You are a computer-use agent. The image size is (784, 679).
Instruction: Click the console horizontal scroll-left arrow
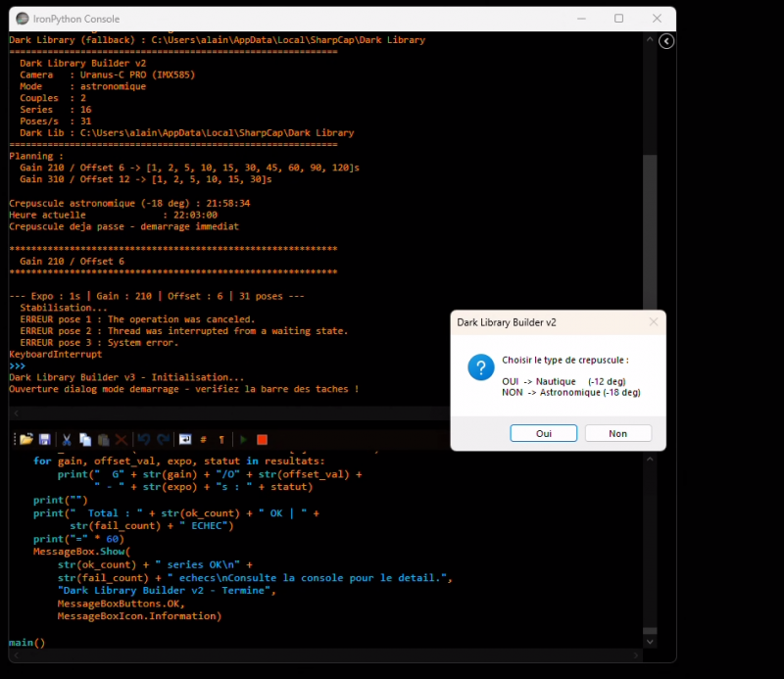16,413
